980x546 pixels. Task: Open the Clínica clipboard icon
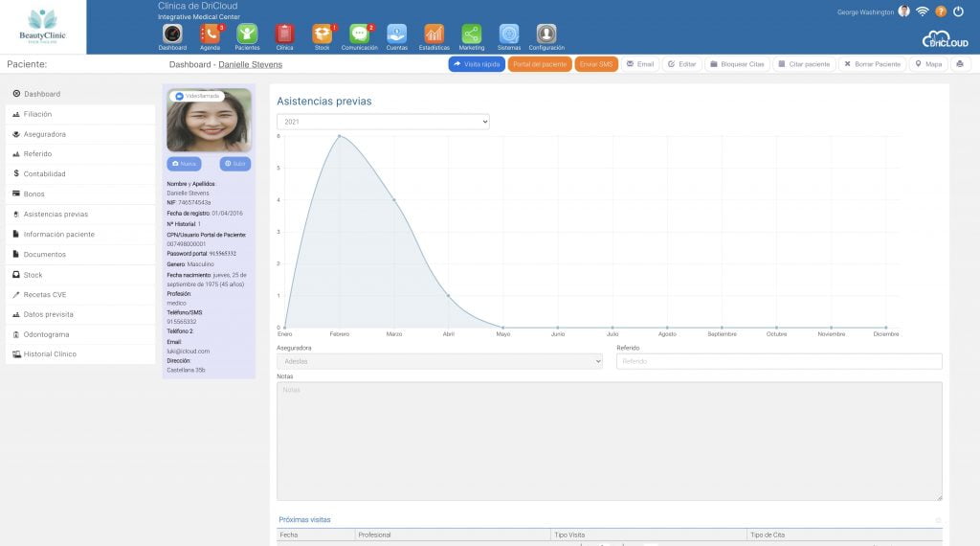pos(284,34)
